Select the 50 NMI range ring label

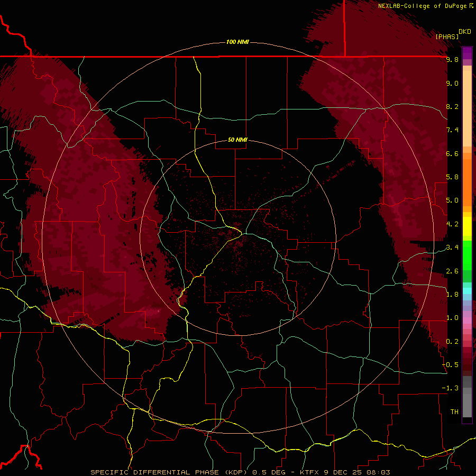[x=237, y=140]
